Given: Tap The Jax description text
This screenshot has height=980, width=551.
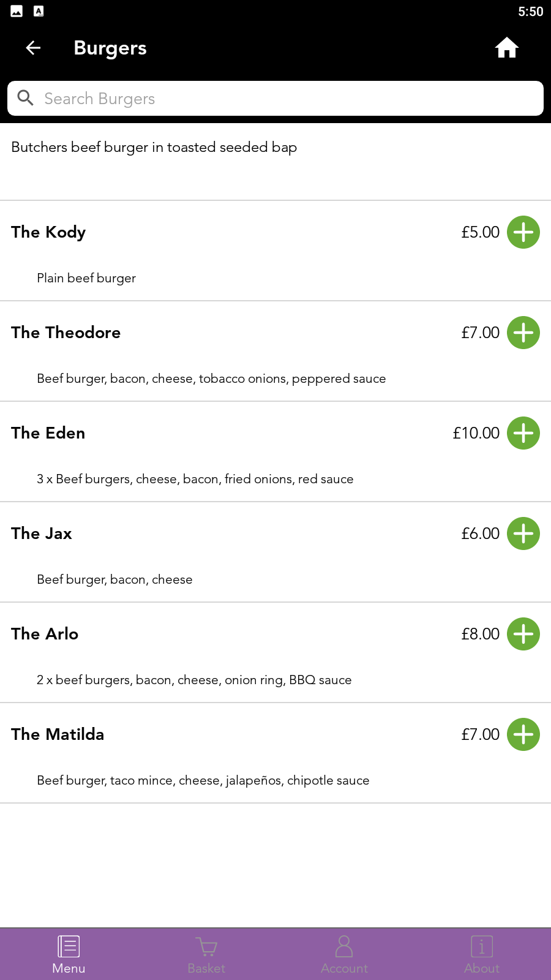Looking at the screenshot, I should pos(114,579).
